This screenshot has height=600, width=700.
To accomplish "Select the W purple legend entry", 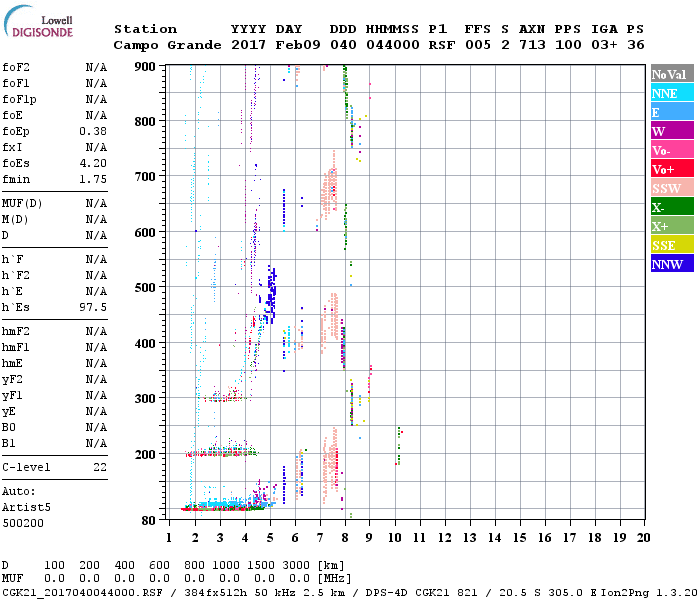I will [671, 131].
